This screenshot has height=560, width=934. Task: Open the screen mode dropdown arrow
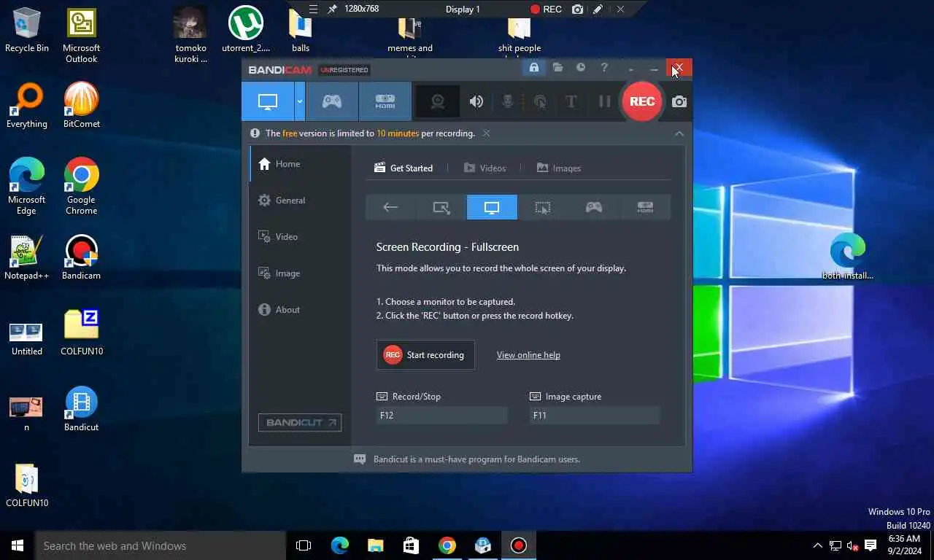[300, 101]
